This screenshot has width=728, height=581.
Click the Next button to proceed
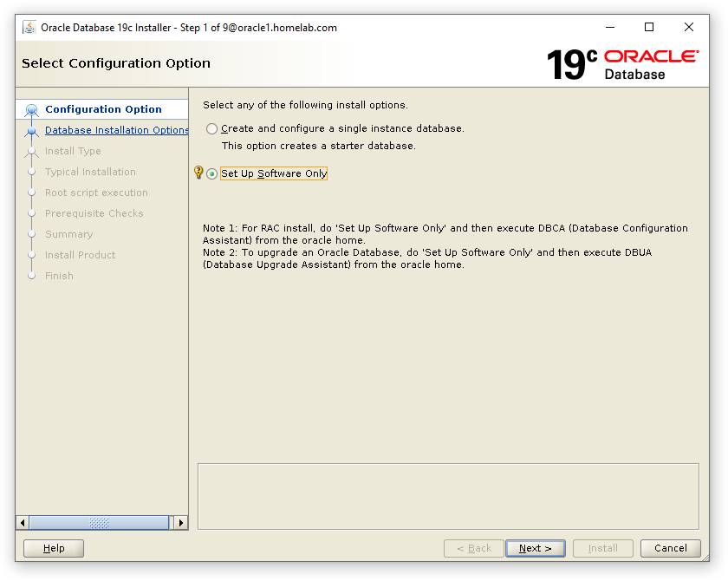(x=535, y=548)
